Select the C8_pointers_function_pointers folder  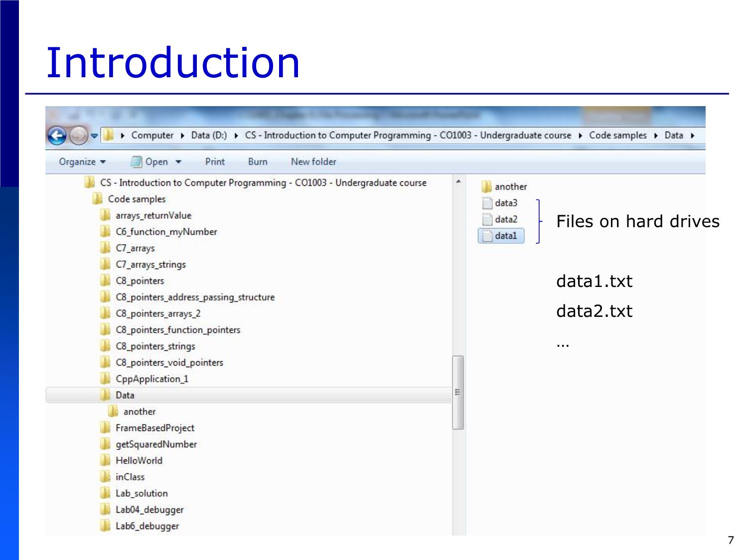(170, 330)
